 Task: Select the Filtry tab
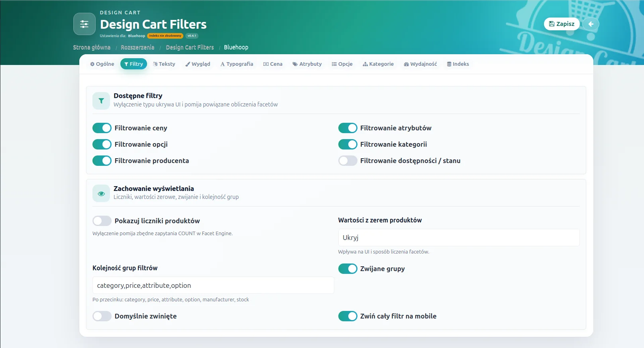pyautogui.click(x=134, y=64)
